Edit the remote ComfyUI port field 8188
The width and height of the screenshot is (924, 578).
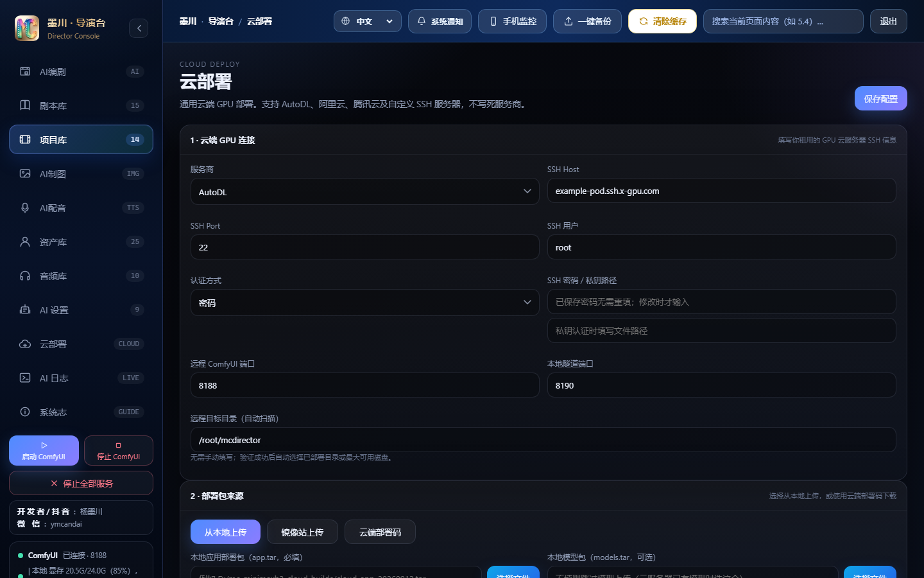click(364, 385)
